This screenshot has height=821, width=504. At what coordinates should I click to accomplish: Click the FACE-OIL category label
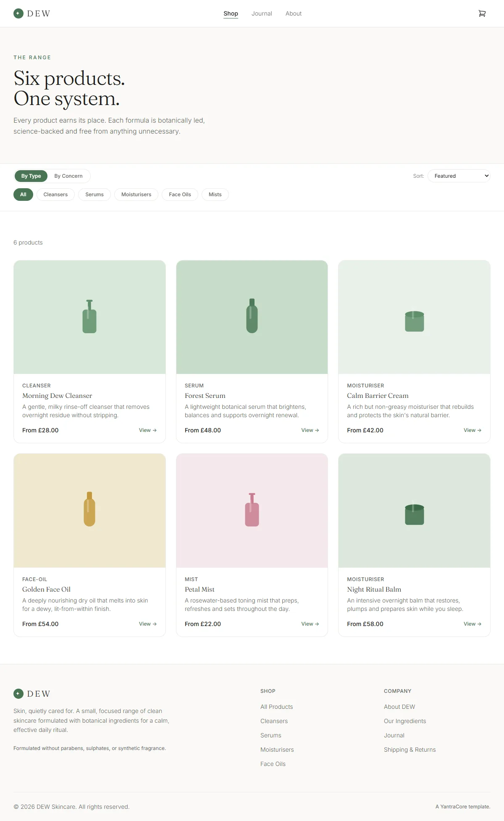pos(35,579)
